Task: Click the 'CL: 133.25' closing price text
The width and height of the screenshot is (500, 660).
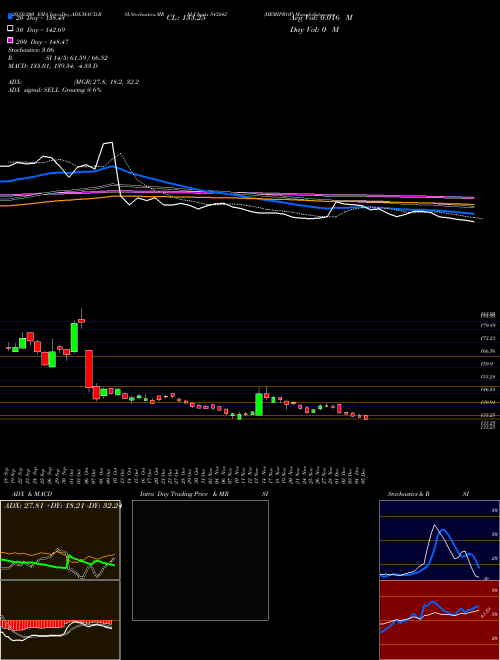Action: 186,18
